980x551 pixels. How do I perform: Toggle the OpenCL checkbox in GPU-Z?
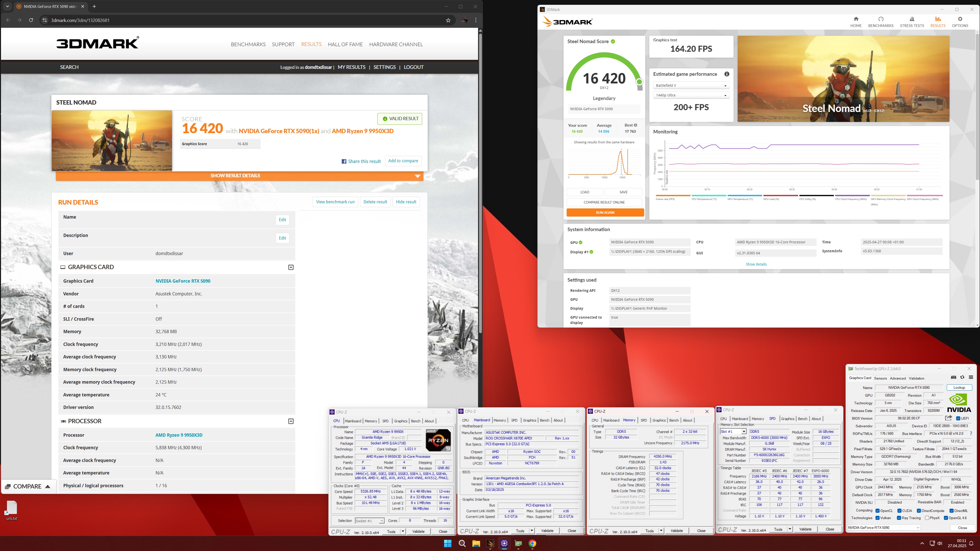pos(877,511)
